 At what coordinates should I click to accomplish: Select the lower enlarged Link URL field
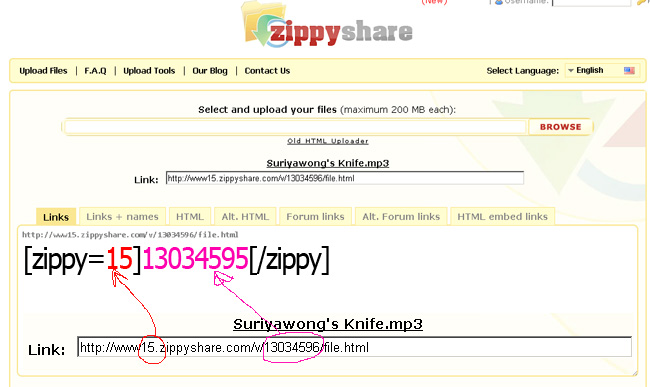click(x=354, y=347)
